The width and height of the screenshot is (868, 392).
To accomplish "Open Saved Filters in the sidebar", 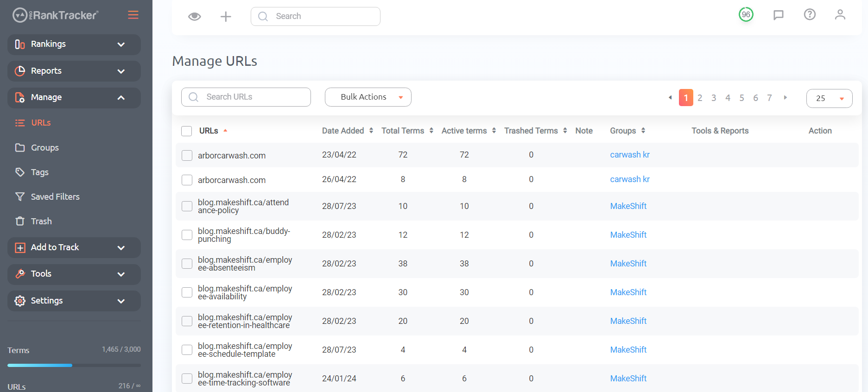I will click(x=55, y=196).
